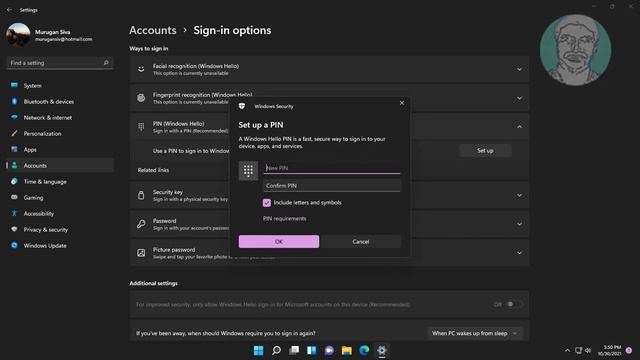
Task: Expand Fingerprint recognition section chevron
Action: (x=519, y=98)
